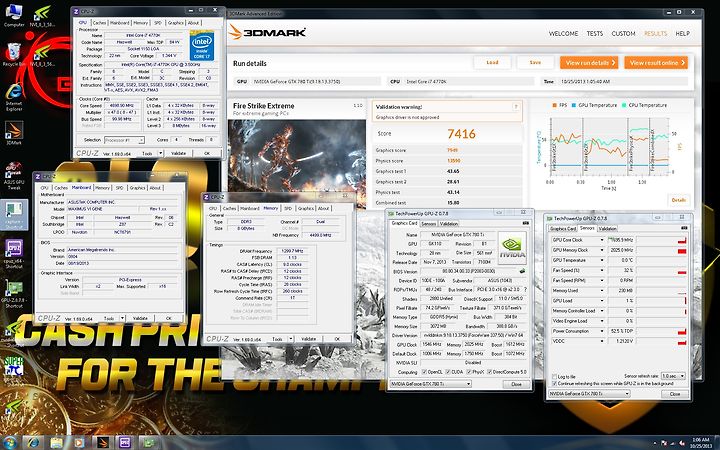This screenshot has width=720, height=450.
Task: Open the GPU selector dropdown in the GPU-Z Sensors window
Action: [x=589, y=394]
